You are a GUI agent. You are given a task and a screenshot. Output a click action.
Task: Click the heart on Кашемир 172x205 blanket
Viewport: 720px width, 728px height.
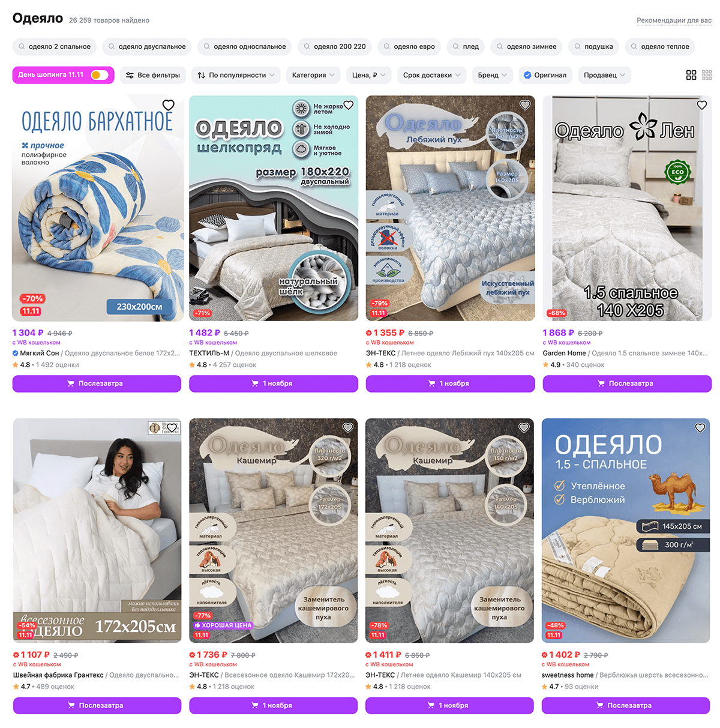(x=347, y=428)
